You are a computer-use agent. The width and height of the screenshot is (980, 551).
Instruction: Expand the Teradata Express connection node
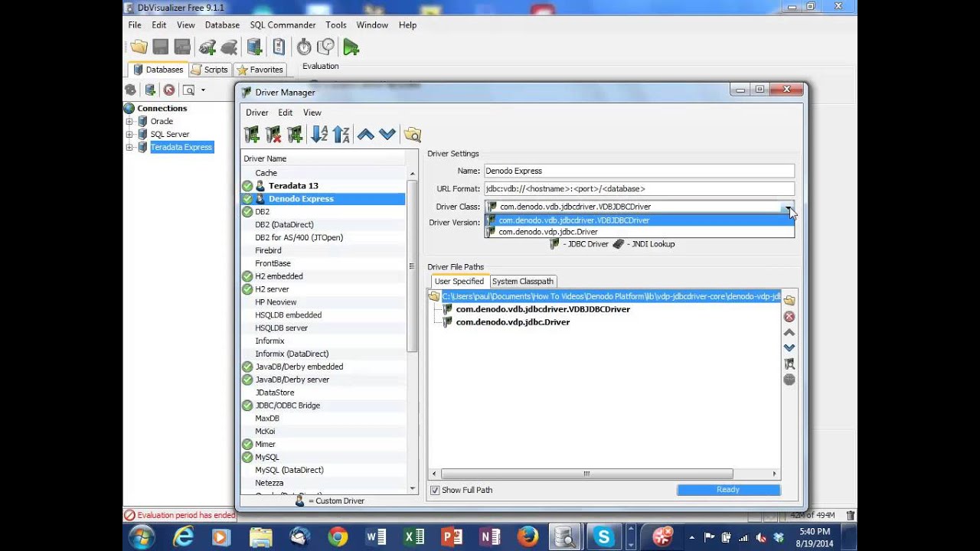(x=129, y=147)
